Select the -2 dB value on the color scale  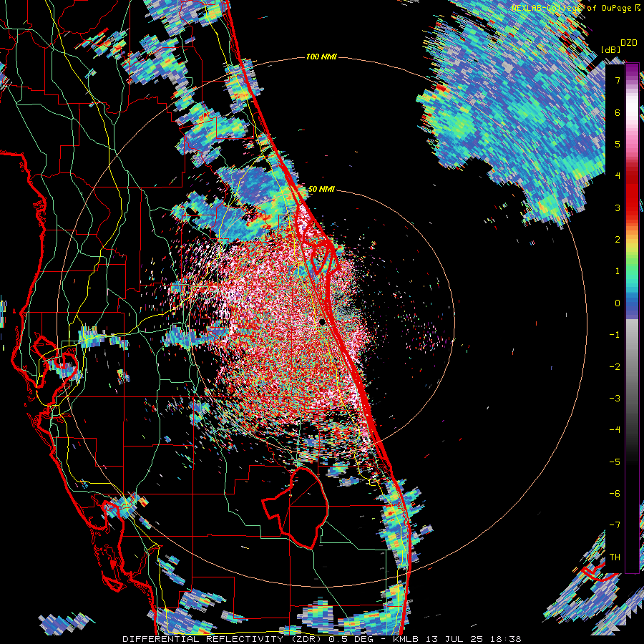pos(615,366)
